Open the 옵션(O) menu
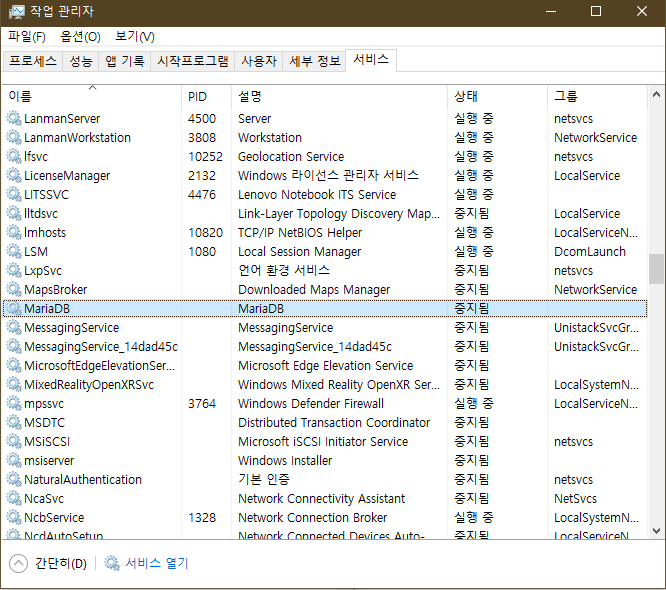 click(80, 37)
